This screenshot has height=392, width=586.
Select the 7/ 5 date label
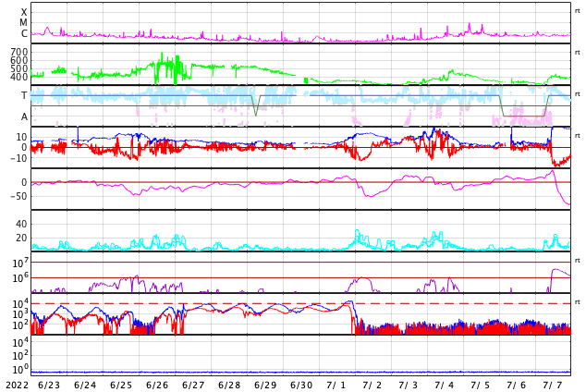(481, 386)
